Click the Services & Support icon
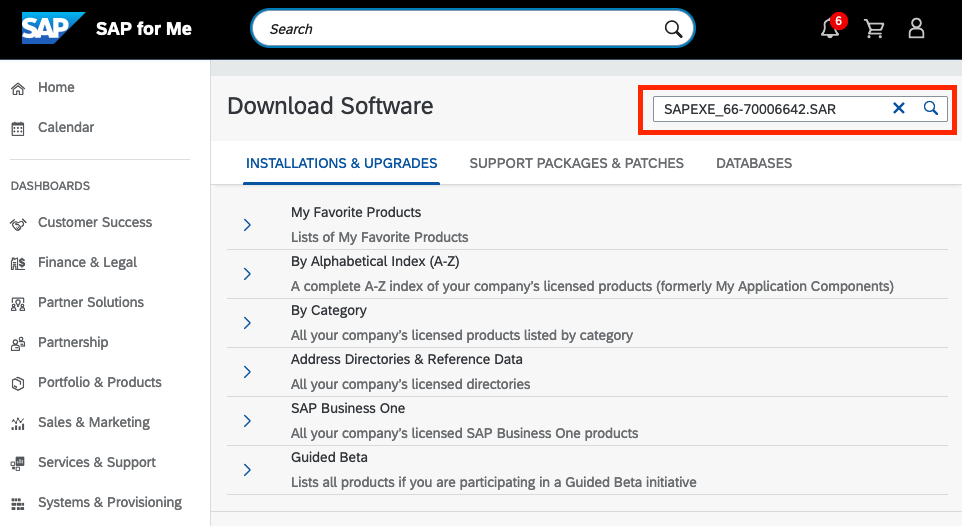Viewport: 962px width, 526px height. click(18, 463)
